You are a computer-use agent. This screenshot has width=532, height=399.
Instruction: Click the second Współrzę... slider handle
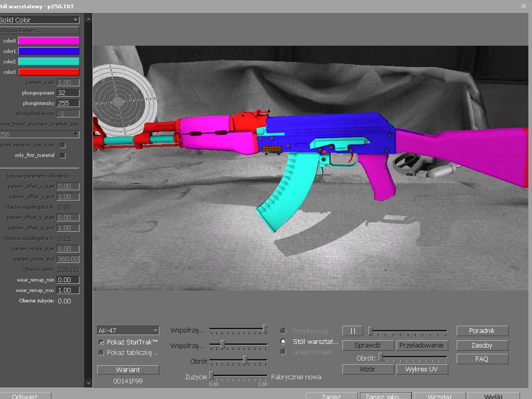(x=222, y=344)
